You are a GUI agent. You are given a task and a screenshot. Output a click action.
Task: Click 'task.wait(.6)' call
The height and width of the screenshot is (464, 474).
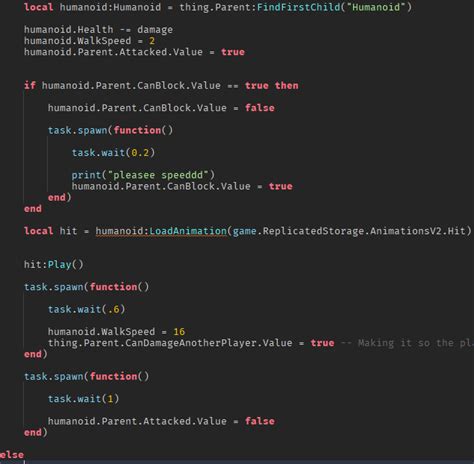coord(86,309)
